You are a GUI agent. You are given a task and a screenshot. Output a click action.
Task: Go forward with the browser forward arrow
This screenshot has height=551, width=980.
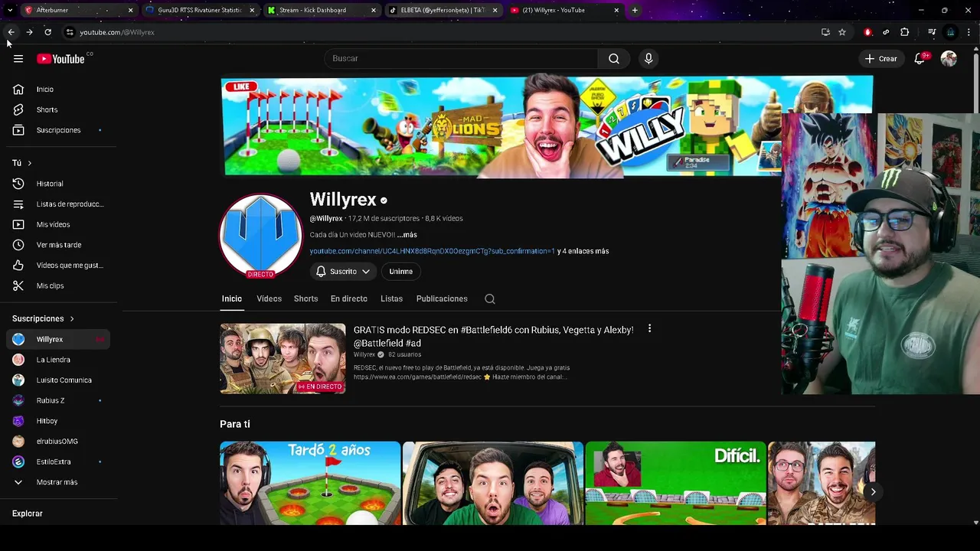pos(29,32)
